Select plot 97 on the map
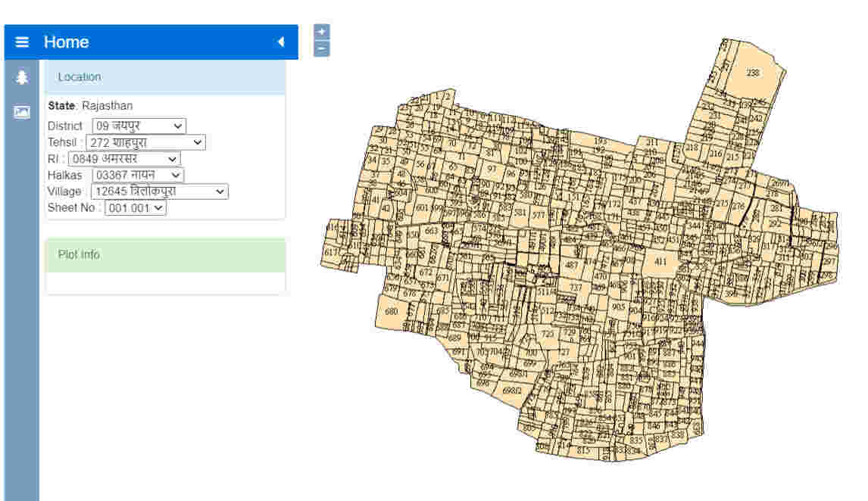This screenshot has height=501, width=868. [492, 170]
